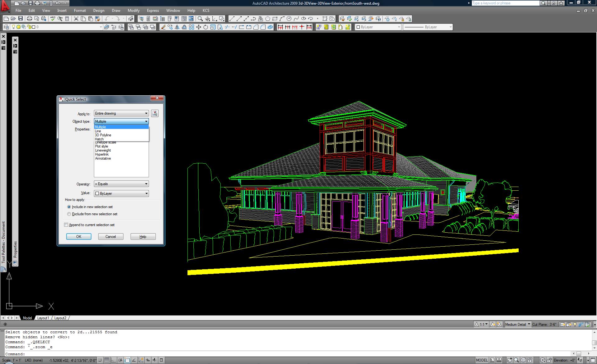The width and height of the screenshot is (597, 364).
Task: Toggle MODEL space button in status bar
Action: [482, 360]
